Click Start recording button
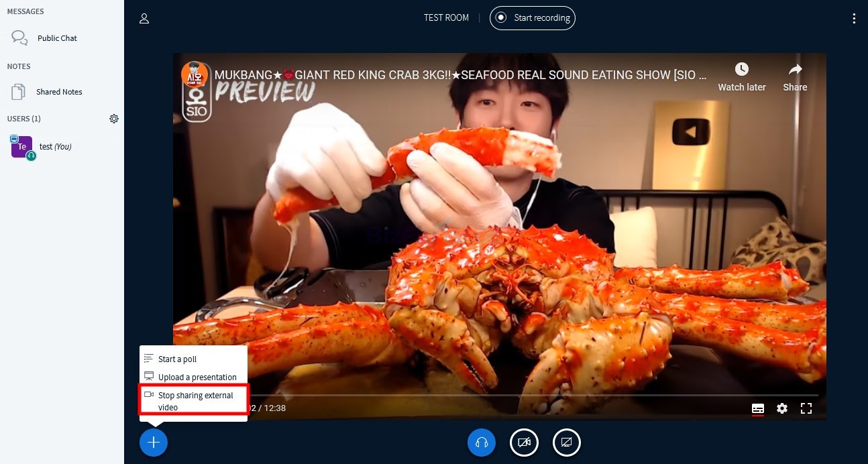 [x=533, y=18]
